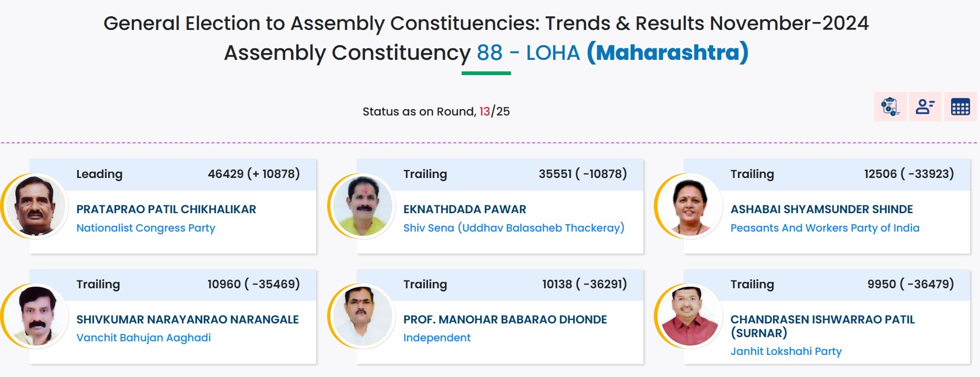Click Peasants And Workers Party of India

pos(825,228)
